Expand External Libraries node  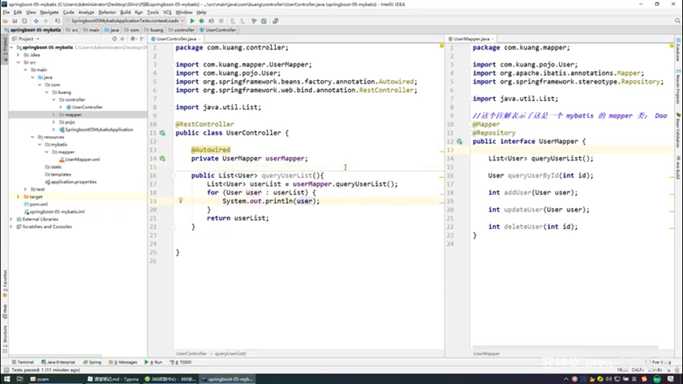click(12, 219)
